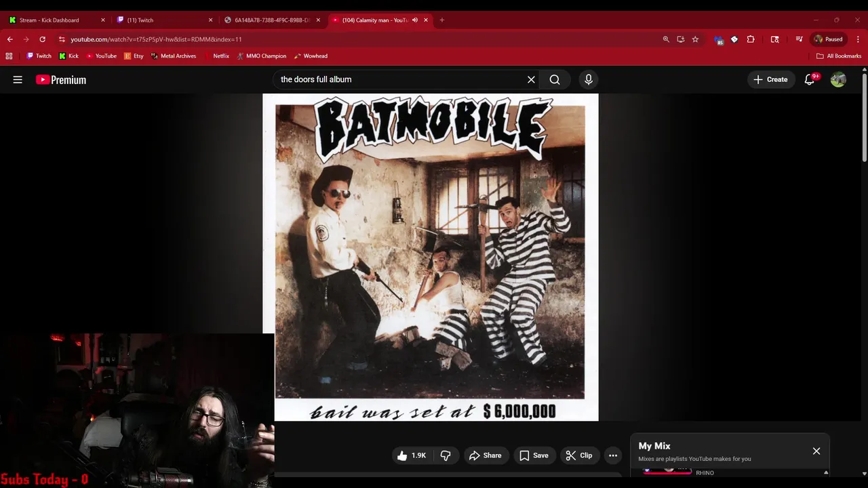Screen dimensions: 868x488
Task: Open the apps grid in bookmarks bar
Action: [x=9, y=56]
